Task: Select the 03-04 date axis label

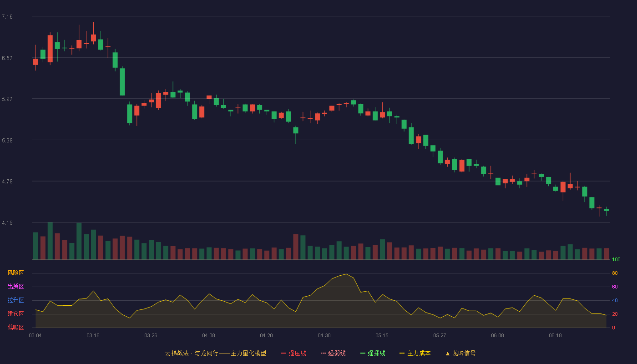Action: [x=35, y=335]
